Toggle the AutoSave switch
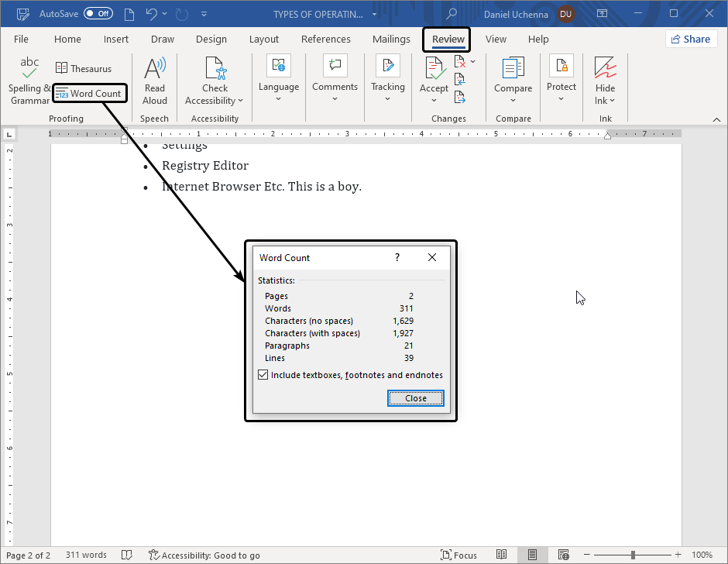 (x=98, y=14)
